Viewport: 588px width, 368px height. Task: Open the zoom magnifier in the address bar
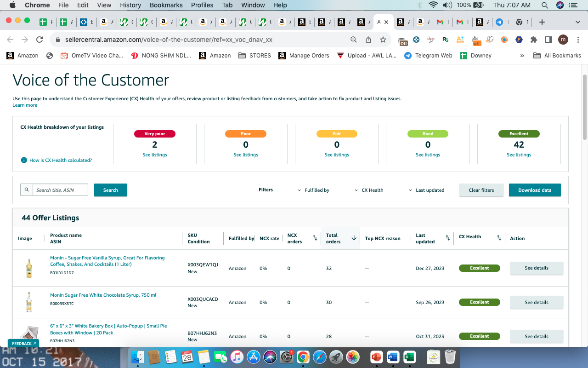tap(354, 40)
